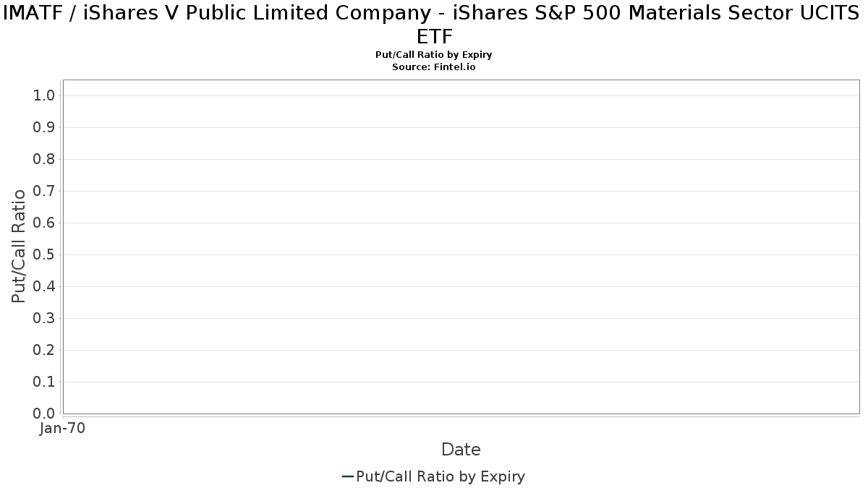This screenshot has height=488, width=868.
Task: Click the 0.6 y-axis tick label
Action: click(x=44, y=223)
